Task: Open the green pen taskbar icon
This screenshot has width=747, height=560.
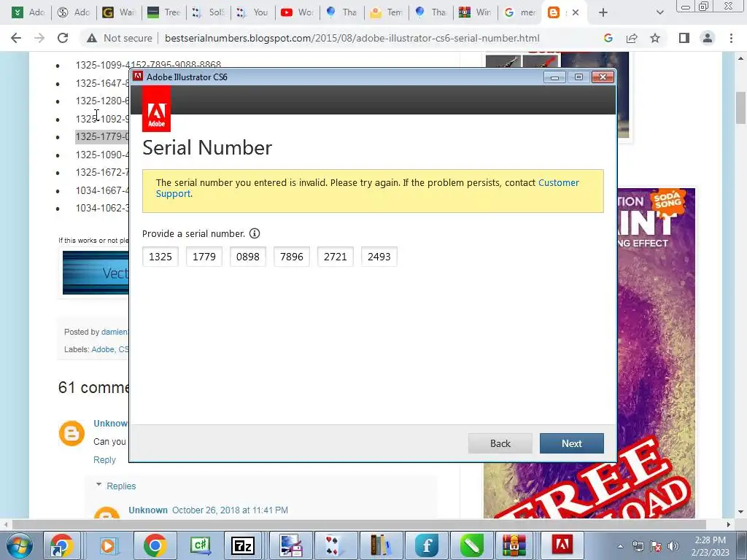Action: click(x=472, y=545)
